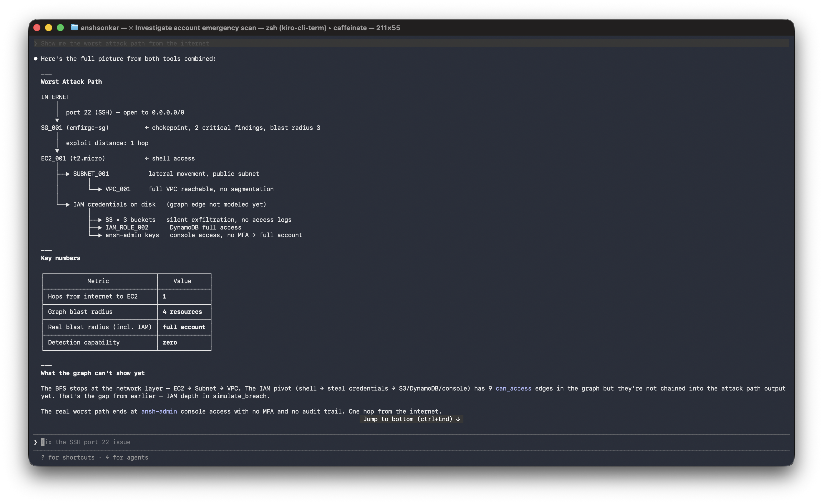Click "← shell access" annotation
The width and height of the screenshot is (823, 504).
(170, 158)
